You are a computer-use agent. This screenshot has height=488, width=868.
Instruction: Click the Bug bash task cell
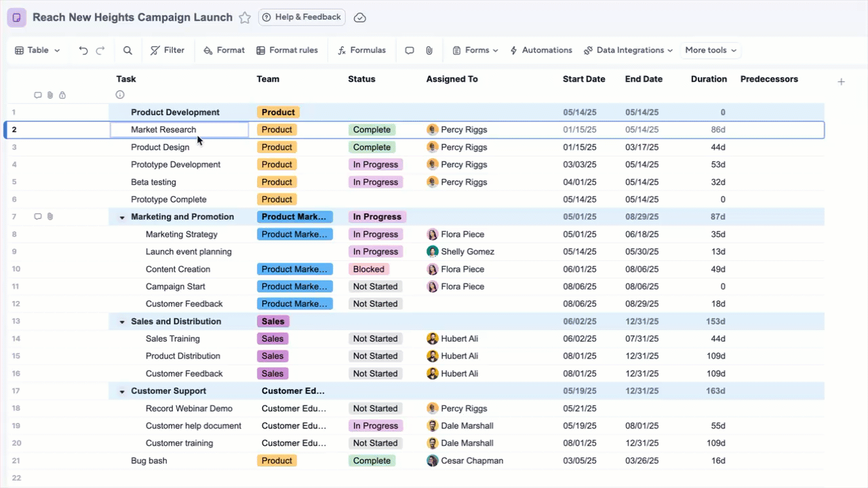[180, 461]
